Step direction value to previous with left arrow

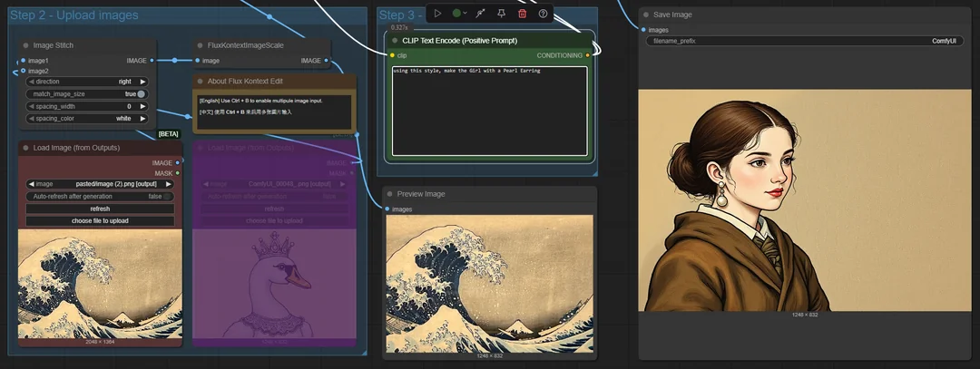(31, 82)
